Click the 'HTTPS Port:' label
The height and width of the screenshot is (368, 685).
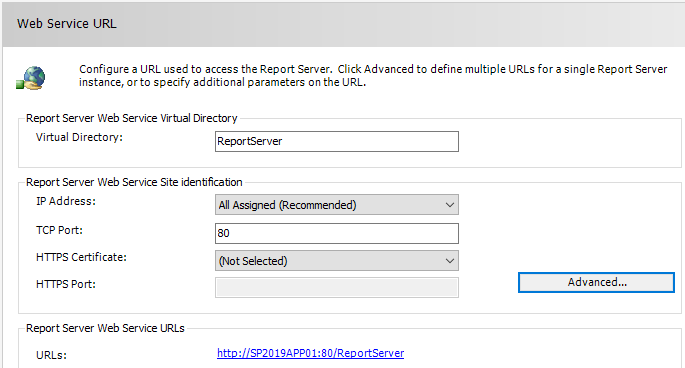click(x=66, y=284)
